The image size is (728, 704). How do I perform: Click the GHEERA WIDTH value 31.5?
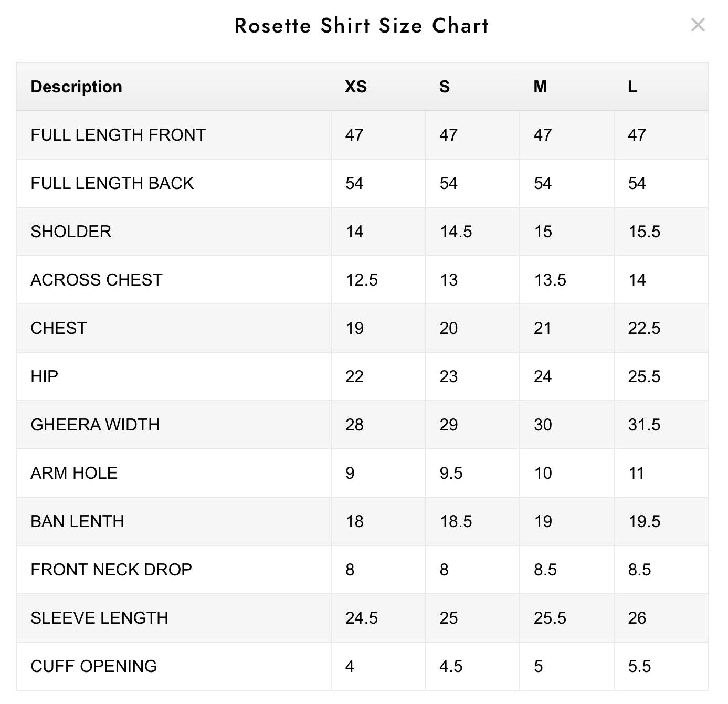coord(644,425)
